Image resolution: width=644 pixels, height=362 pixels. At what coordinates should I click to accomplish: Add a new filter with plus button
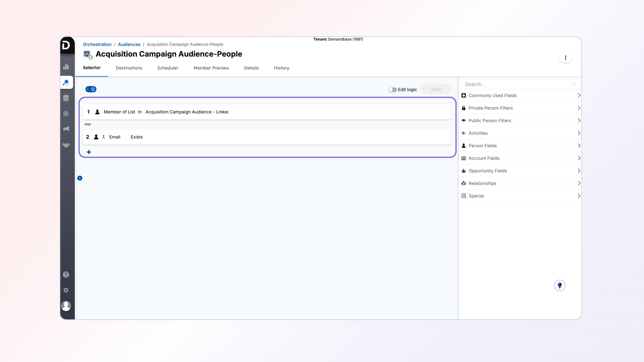[x=89, y=152]
